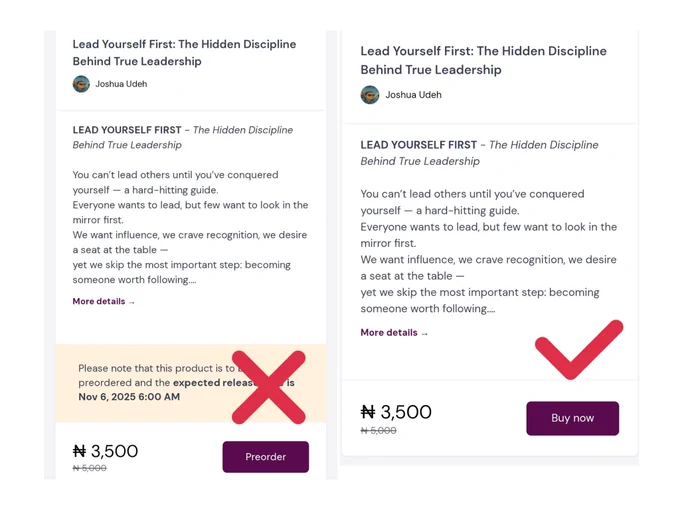The image size is (680, 510).
Task: Click the preorder release date notice banner
Action: pyautogui.click(x=191, y=383)
